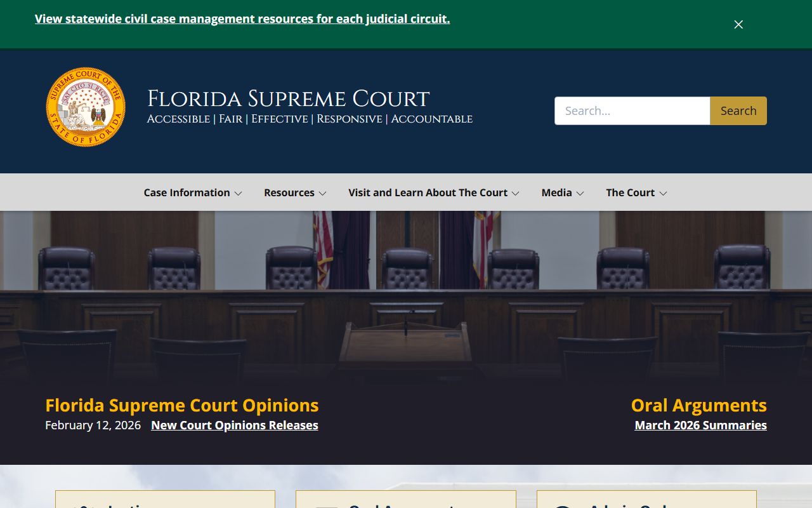The image size is (812, 508).
Task: Click the Florida Supreme Court Opinions heading
Action: (x=182, y=405)
